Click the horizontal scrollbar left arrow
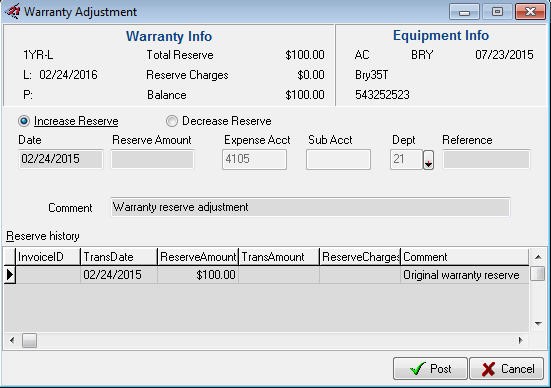This screenshot has width=551, height=388. (x=12, y=340)
